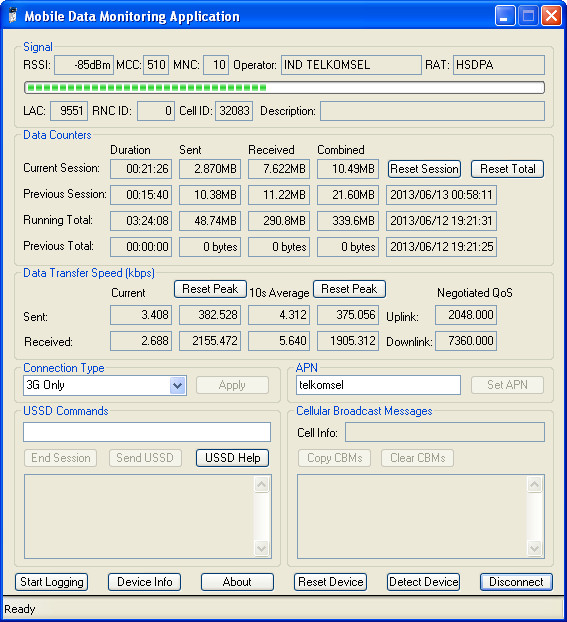Click Detect Device
Viewport: 567px width, 622px height.
pyautogui.click(x=423, y=582)
